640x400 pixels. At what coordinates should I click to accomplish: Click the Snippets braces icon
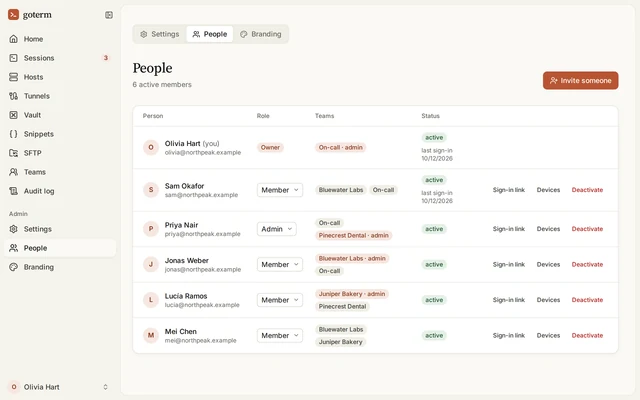pyautogui.click(x=13, y=134)
